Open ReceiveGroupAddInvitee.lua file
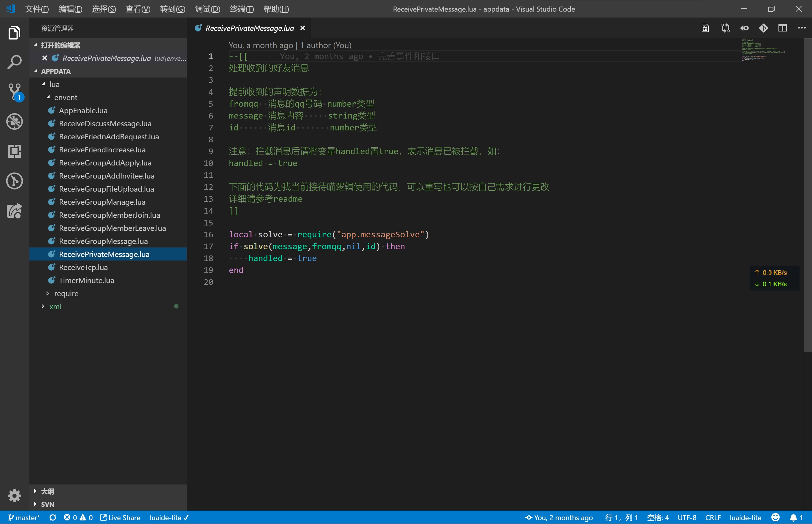This screenshot has height=524, width=812. (108, 176)
